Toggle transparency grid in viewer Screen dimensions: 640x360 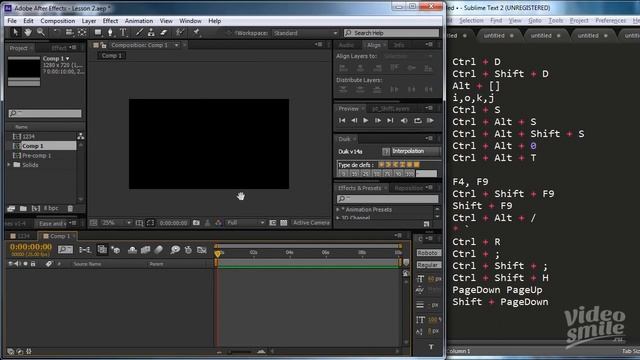point(284,223)
